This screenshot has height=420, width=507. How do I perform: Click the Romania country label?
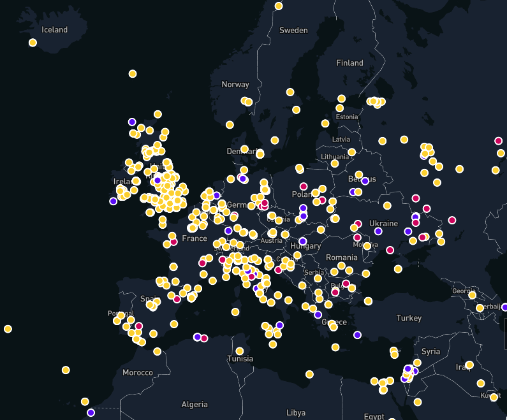[341, 257]
